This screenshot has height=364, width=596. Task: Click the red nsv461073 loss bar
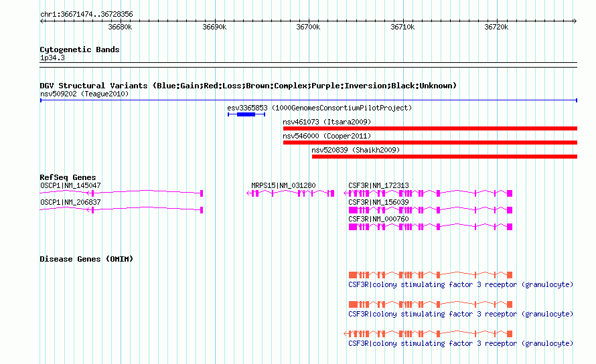[x=431, y=128]
